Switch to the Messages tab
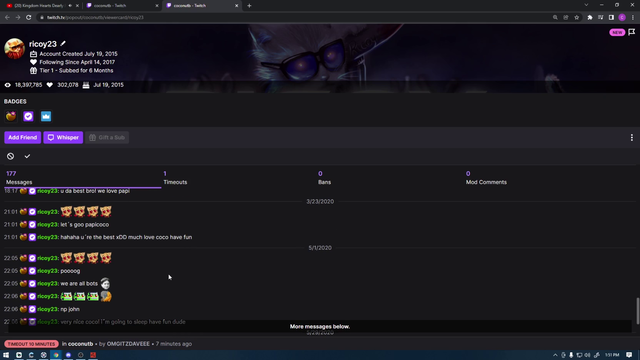The width and height of the screenshot is (640, 360). pos(83,178)
